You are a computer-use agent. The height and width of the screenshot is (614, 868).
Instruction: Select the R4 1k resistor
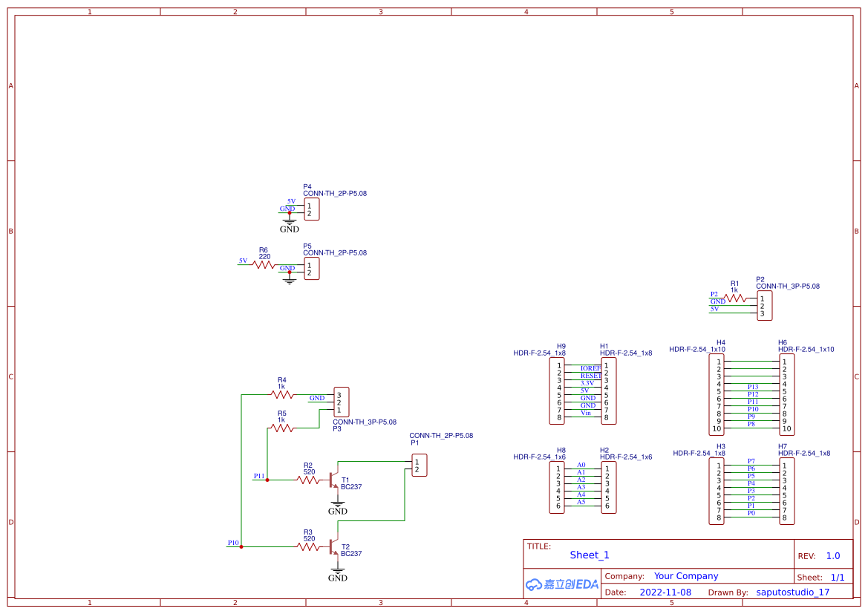(281, 394)
